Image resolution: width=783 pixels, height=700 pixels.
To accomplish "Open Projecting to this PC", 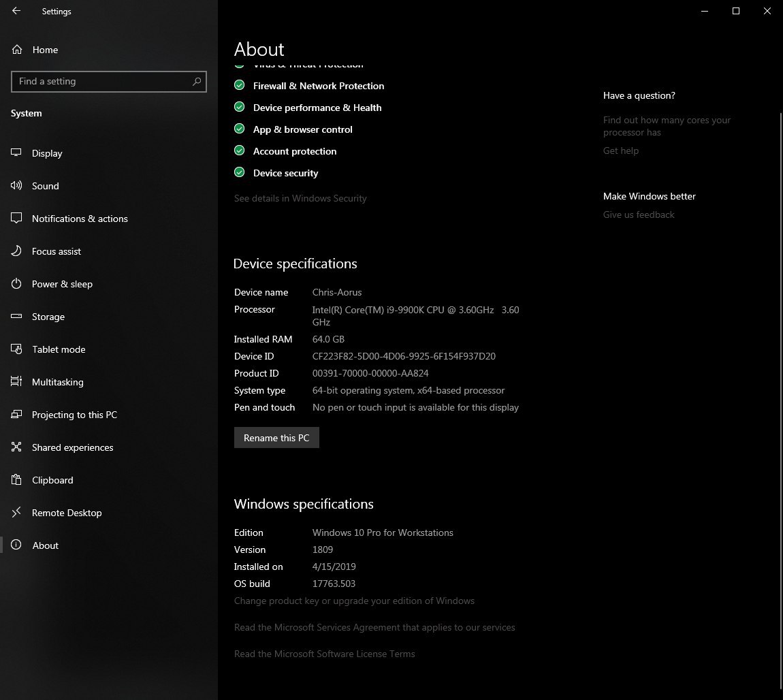I will 109,415.
